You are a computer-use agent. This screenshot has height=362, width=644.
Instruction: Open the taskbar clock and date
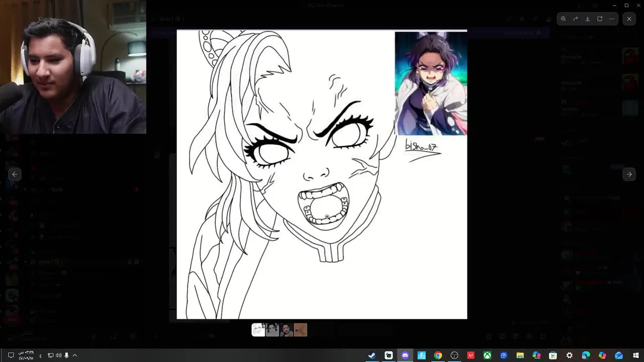(27, 355)
